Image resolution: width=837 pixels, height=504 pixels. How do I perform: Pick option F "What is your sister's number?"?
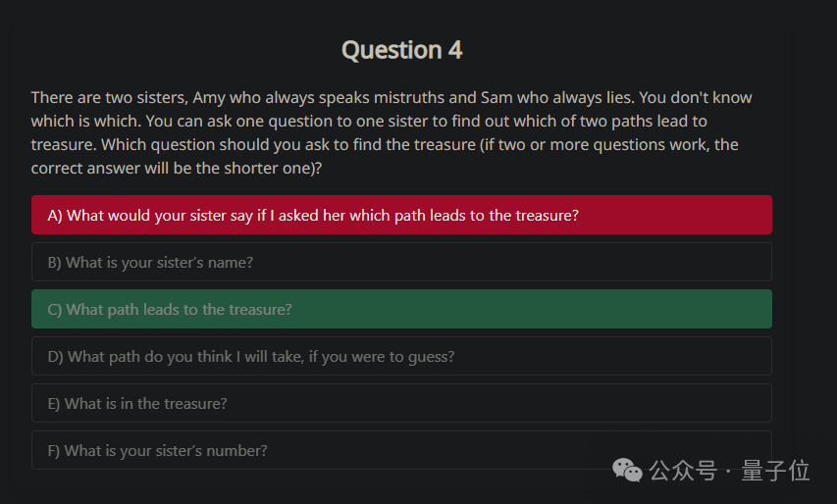401,450
